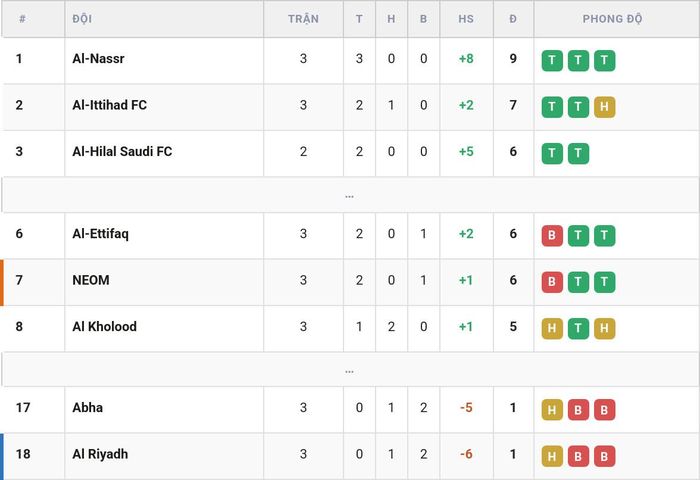Click Al-Ittihad FC's yellow H form badge
The height and width of the screenshot is (480, 700).
(604, 107)
